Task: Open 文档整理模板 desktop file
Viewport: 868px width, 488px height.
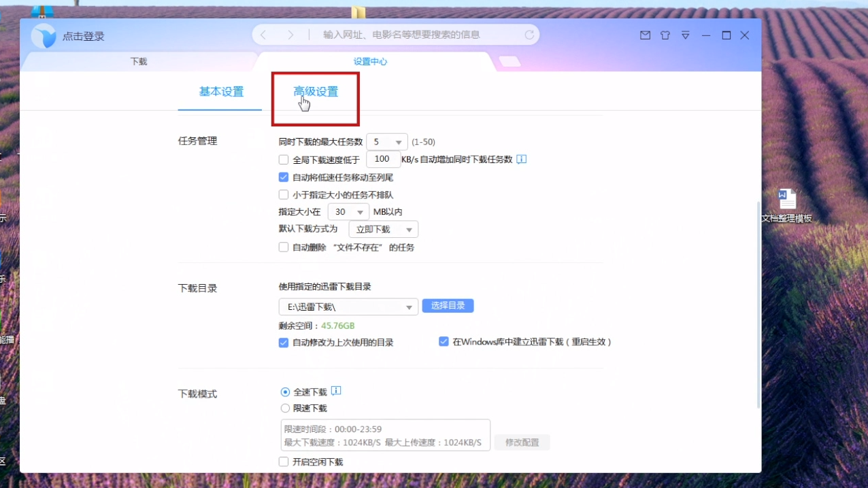Action: click(787, 206)
